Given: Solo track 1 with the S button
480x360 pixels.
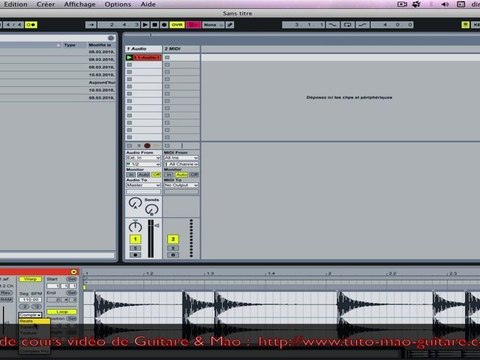Looking at the screenshot, I should click(135, 248).
